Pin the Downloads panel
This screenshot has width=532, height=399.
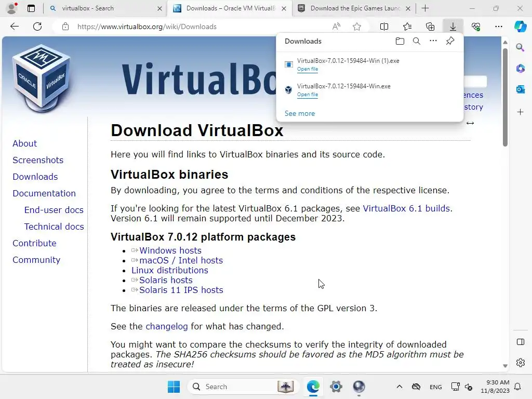pos(450,41)
